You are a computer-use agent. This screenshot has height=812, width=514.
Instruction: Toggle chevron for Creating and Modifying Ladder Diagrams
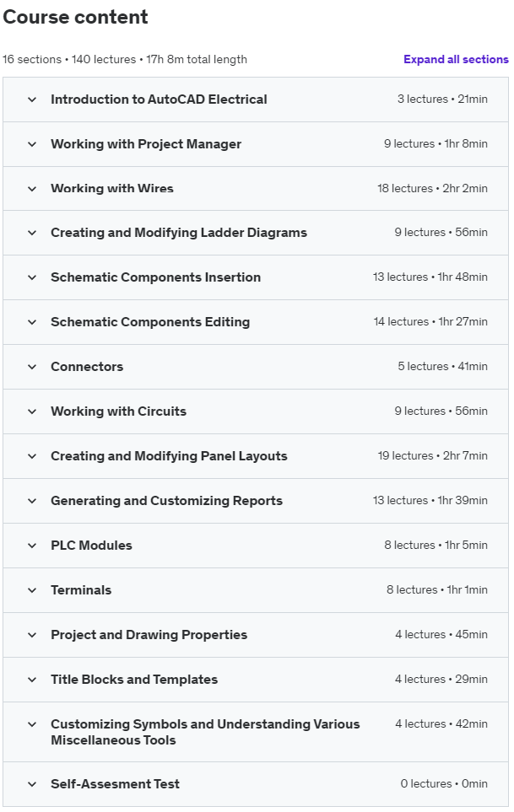click(32, 233)
